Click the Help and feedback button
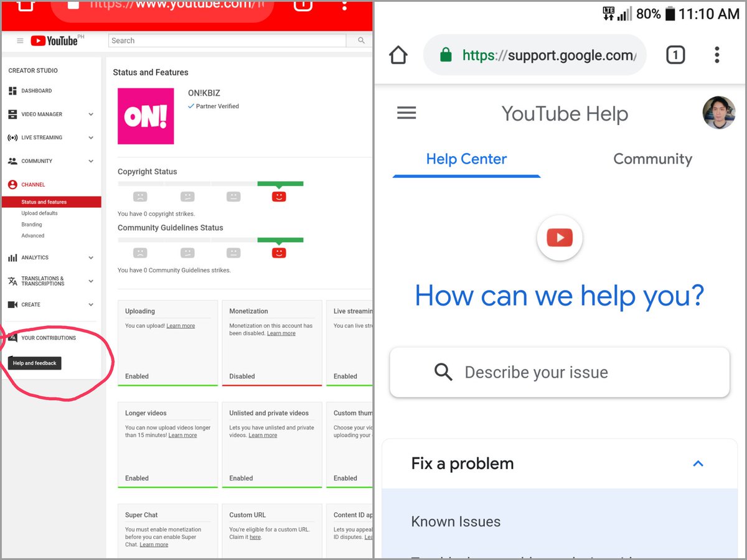 click(35, 363)
